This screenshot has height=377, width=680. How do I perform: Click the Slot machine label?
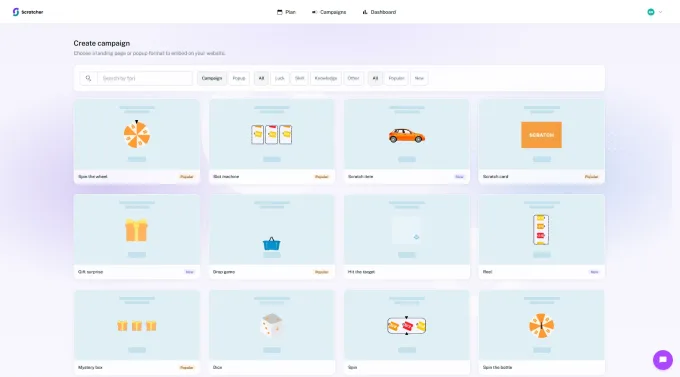tap(226, 177)
